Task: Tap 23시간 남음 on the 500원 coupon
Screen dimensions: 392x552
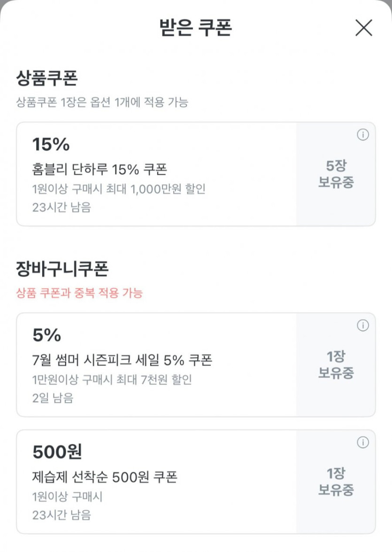Action: [x=61, y=515]
